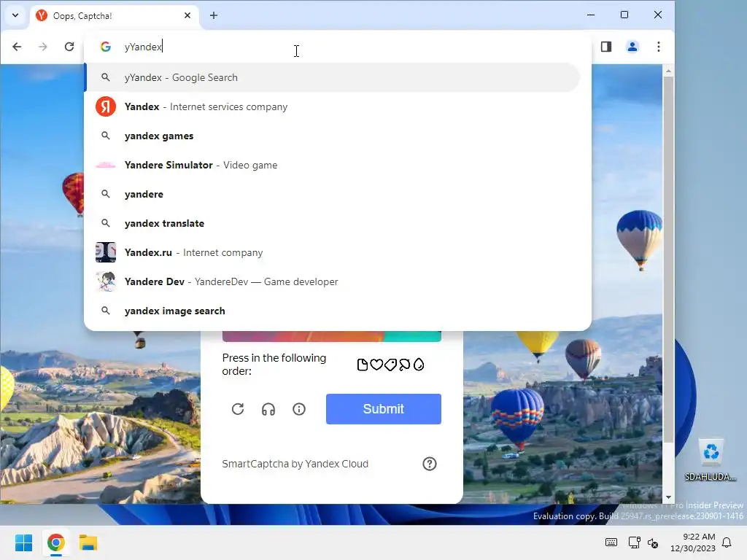Click the Press in the following order text
This screenshot has width=747, height=560.
point(274,365)
